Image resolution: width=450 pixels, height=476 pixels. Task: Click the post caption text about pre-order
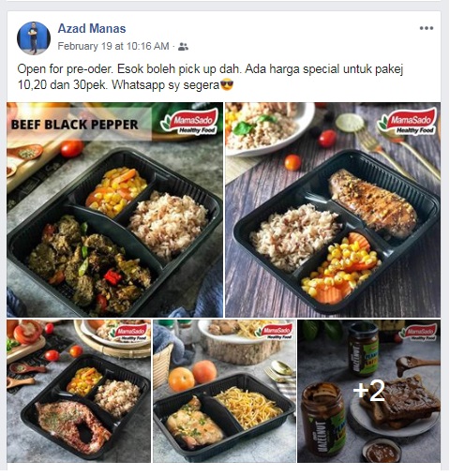click(x=210, y=77)
